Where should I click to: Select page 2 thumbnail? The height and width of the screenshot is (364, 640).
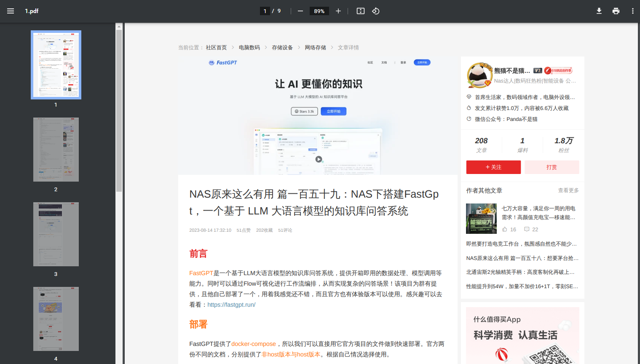click(56, 150)
